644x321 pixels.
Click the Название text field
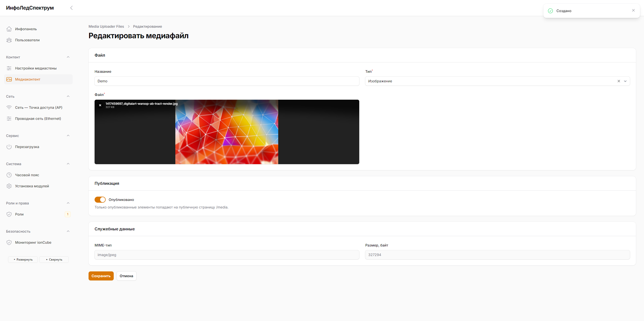pos(227,81)
